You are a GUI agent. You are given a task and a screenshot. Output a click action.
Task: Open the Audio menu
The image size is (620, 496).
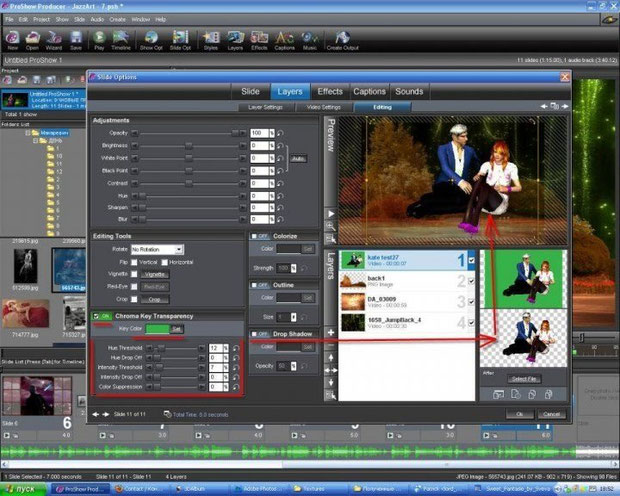pyautogui.click(x=97, y=19)
